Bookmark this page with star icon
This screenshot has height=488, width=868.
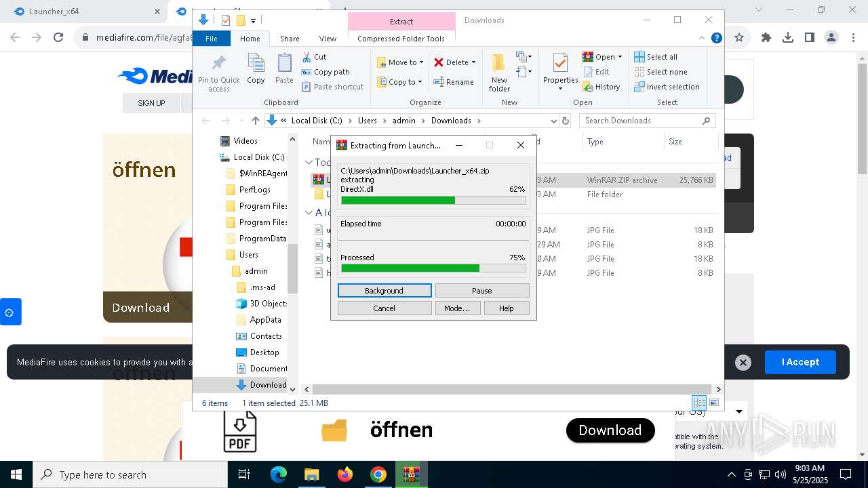[739, 38]
